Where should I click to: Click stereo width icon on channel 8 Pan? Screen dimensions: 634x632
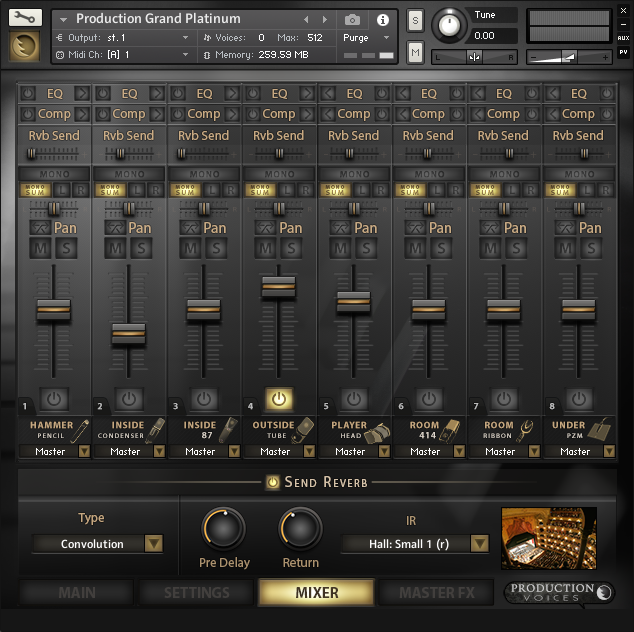pos(565,228)
